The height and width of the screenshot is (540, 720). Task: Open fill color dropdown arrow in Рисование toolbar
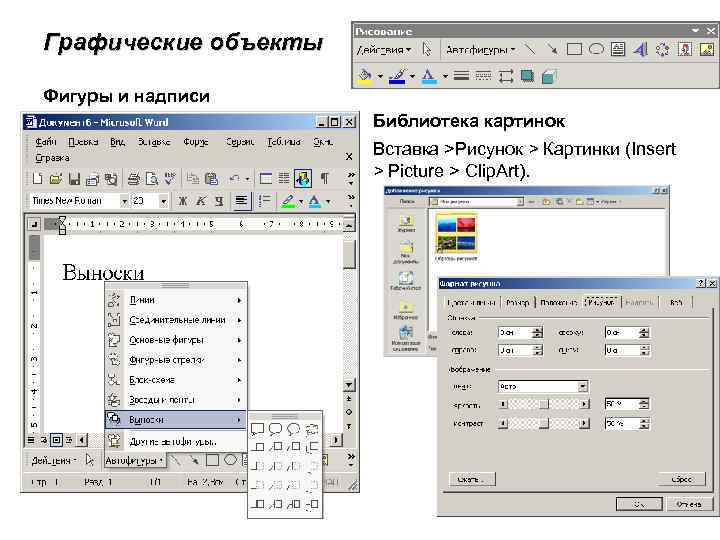[x=380, y=76]
